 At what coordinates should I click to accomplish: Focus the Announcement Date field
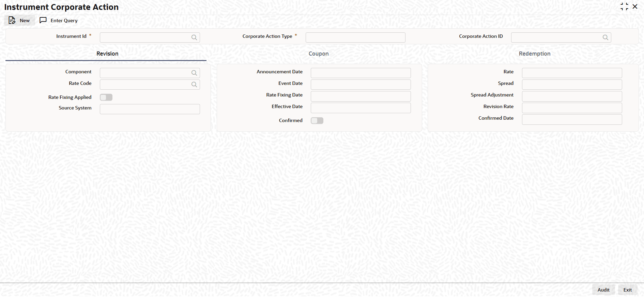(361, 73)
